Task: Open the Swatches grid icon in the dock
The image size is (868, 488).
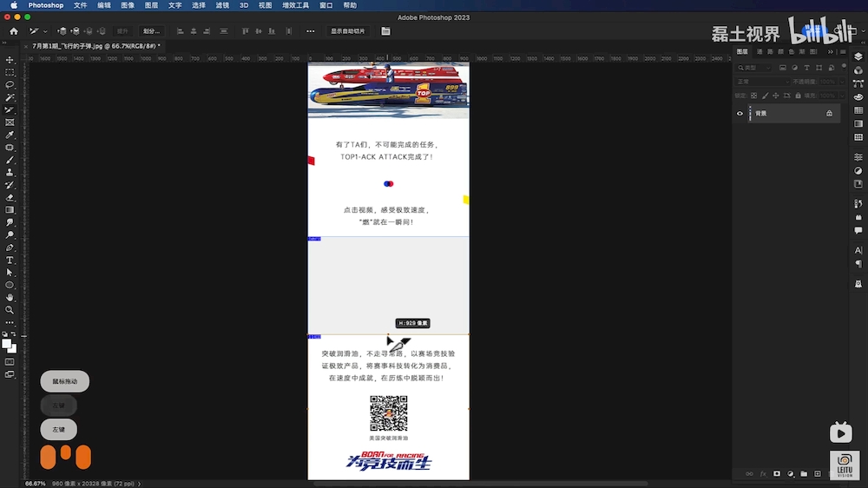Action: (x=858, y=110)
